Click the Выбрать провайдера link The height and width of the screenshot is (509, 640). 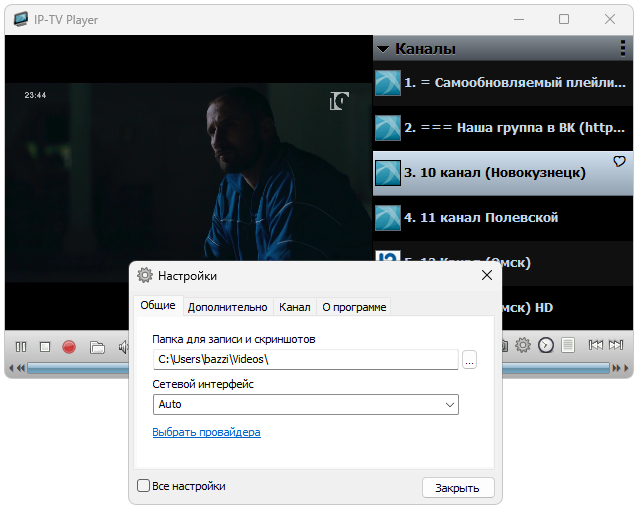pos(207,432)
